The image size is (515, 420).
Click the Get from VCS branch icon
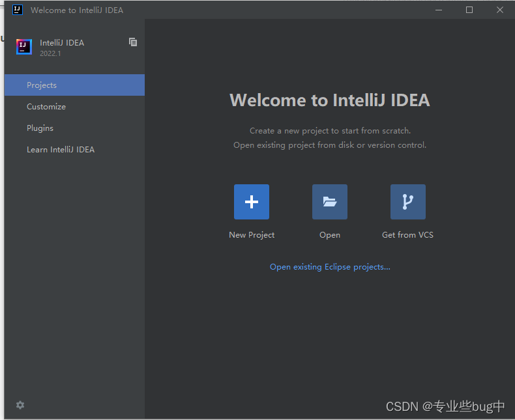(x=408, y=202)
